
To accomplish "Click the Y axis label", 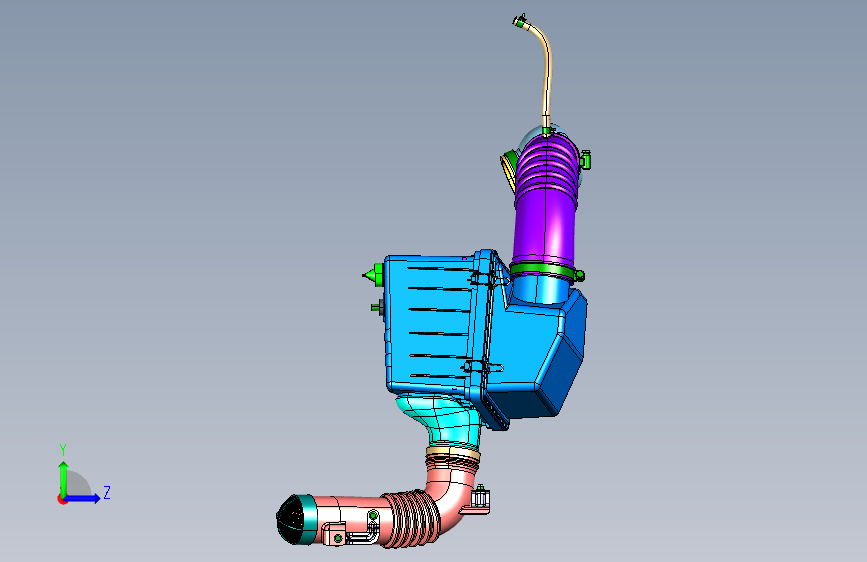I will (x=63, y=450).
